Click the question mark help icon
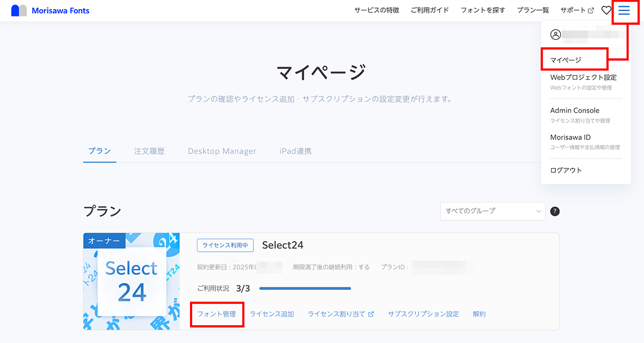The image size is (644, 343). click(x=555, y=211)
